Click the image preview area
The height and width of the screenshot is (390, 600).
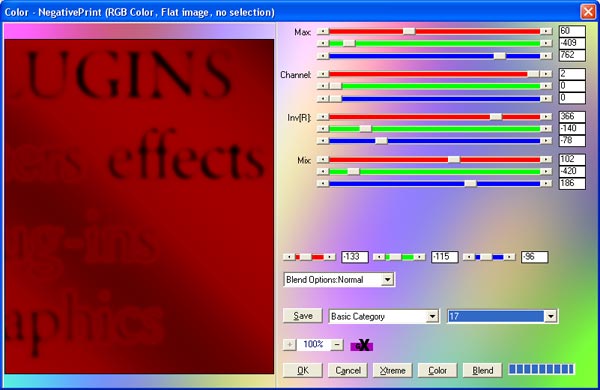pyautogui.click(x=139, y=207)
